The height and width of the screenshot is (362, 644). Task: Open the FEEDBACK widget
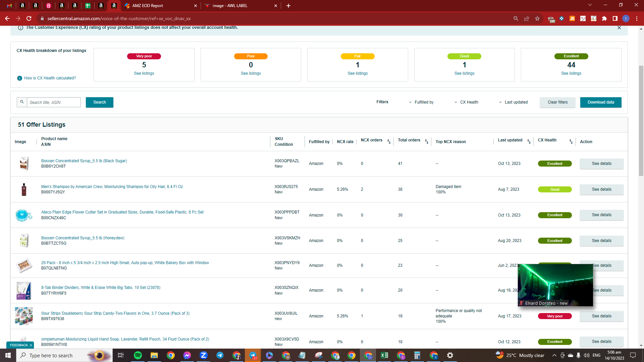pos(19,345)
